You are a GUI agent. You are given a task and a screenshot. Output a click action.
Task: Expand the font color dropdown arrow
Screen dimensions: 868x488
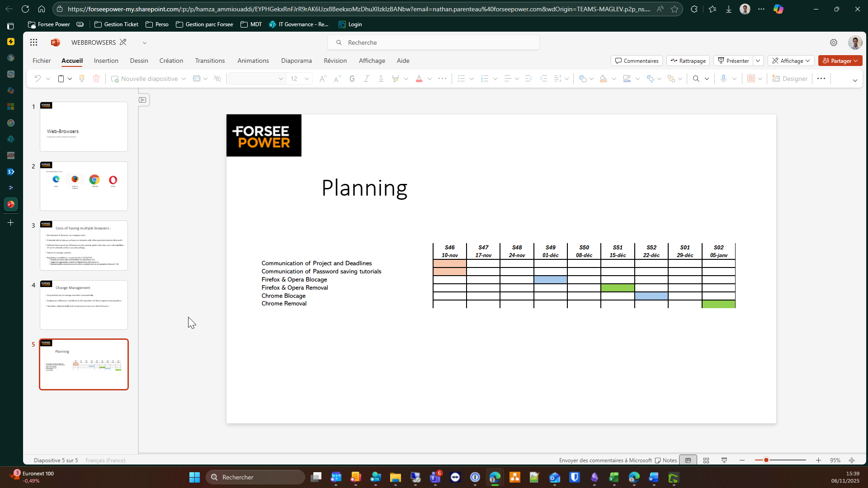click(429, 78)
